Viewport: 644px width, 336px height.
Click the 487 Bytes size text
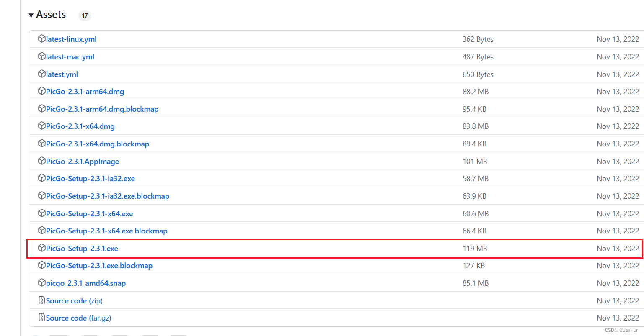pyautogui.click(x=478, y=57)
